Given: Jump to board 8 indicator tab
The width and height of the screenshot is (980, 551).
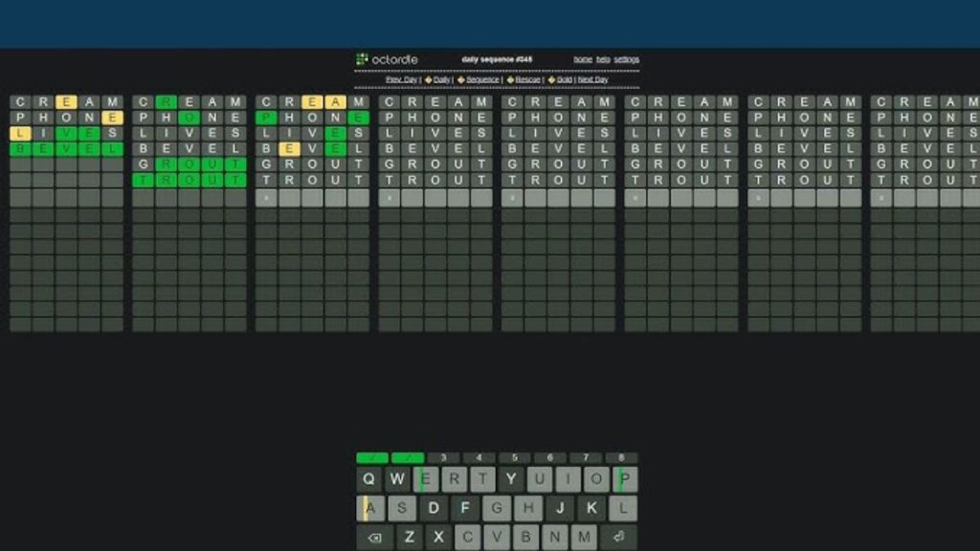Looking at the screenshot, I should click(621, 458).
